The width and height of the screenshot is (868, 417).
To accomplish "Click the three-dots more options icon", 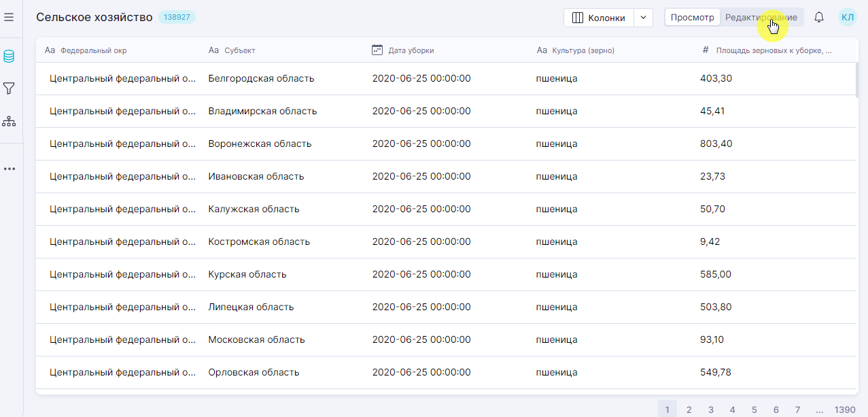I will coord(9,169).
